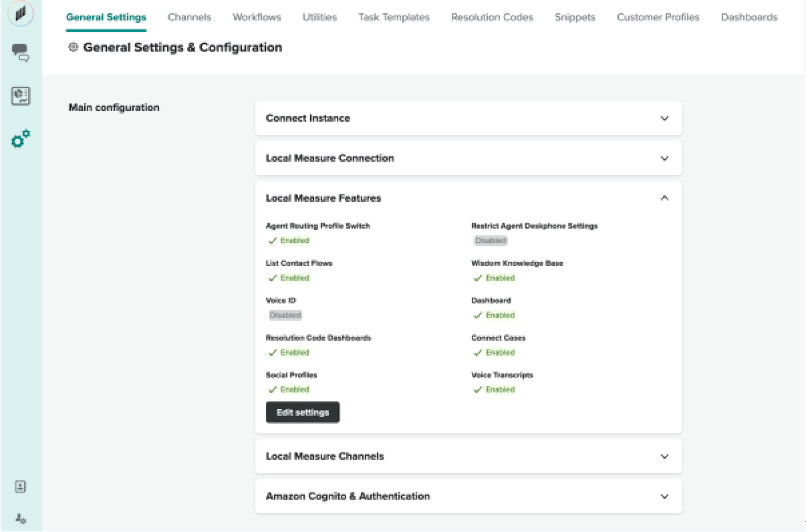Click the Edit settings button

pyautogui.click(x=303, y=412)
